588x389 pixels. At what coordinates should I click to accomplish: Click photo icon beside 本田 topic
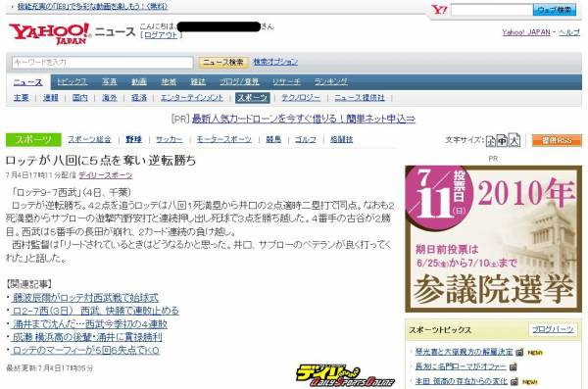[514, 381]
